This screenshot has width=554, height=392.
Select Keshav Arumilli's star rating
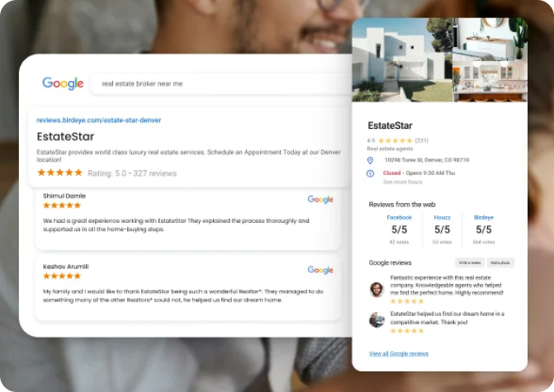62,276
